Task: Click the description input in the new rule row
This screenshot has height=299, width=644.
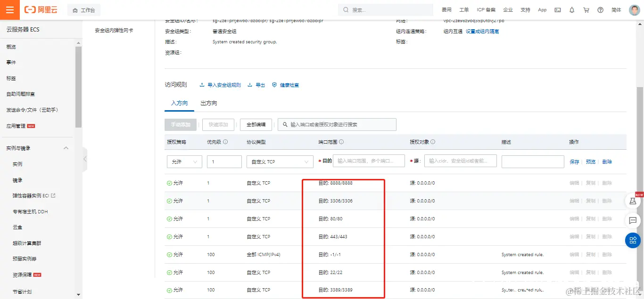Action: [x=533, y=162]
